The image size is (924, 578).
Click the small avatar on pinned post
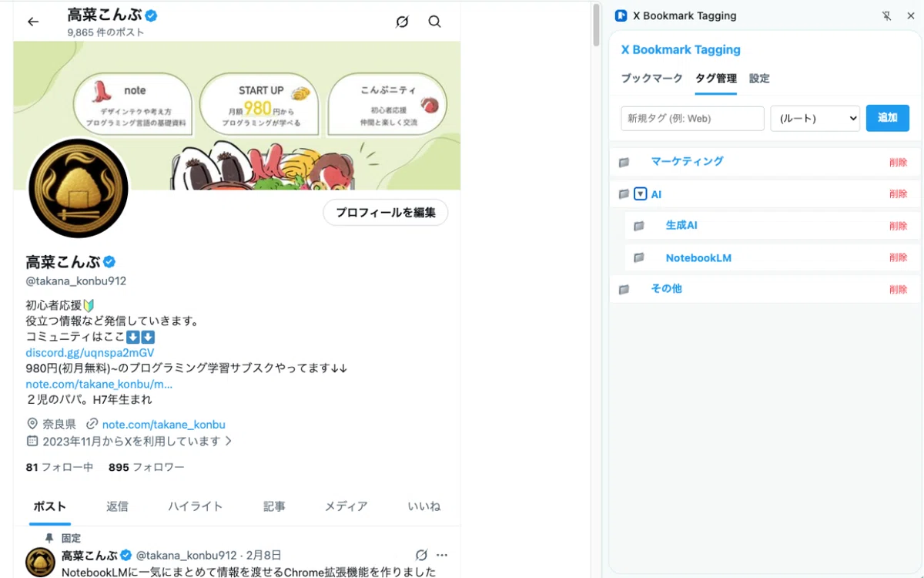(41, 563)
